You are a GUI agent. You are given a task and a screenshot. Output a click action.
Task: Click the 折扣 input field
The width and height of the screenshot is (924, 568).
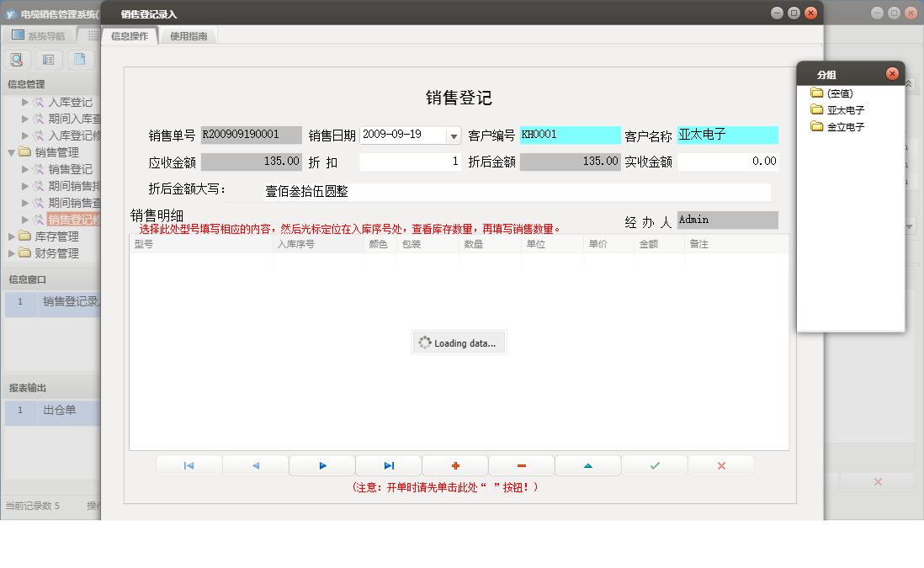click(410, 161)
